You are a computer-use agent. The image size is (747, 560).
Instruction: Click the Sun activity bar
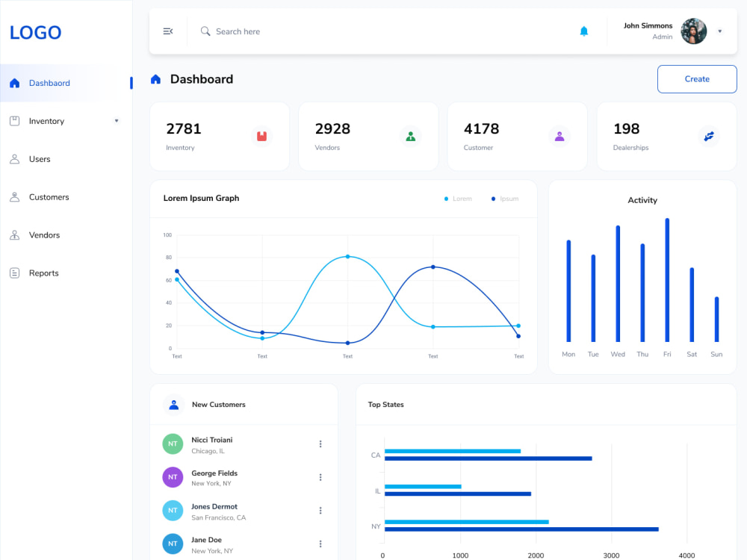tap(716, 319)
